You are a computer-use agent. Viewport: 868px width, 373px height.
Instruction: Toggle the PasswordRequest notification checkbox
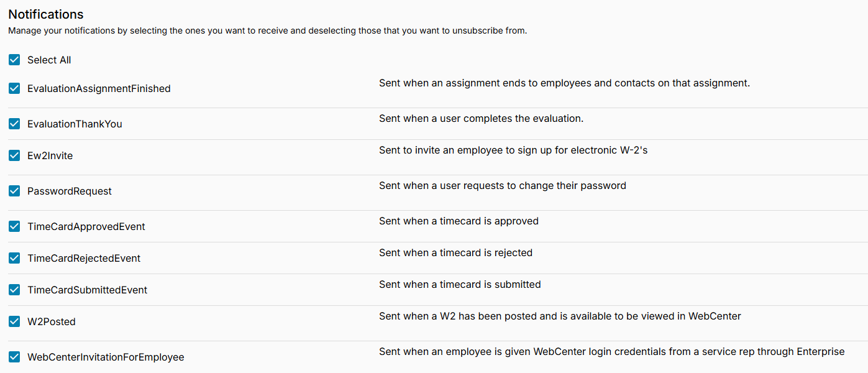click(x=14, y=191)
